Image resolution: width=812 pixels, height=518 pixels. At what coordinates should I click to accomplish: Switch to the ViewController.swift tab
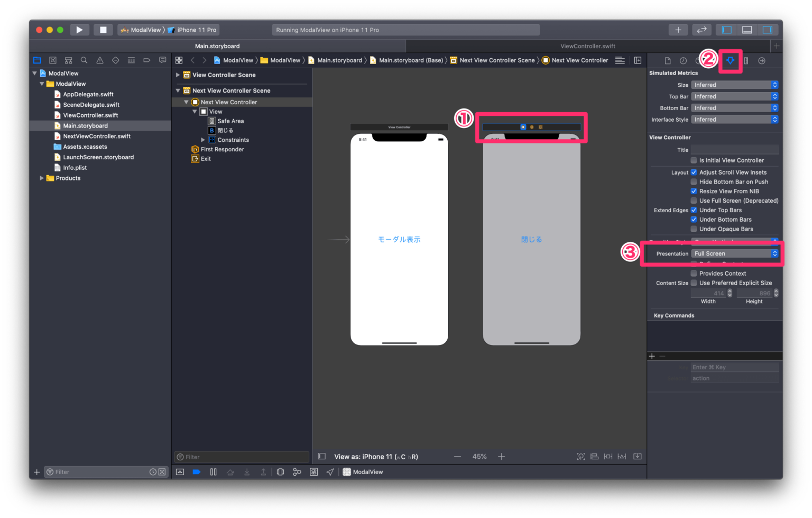(x=587, y=46)
